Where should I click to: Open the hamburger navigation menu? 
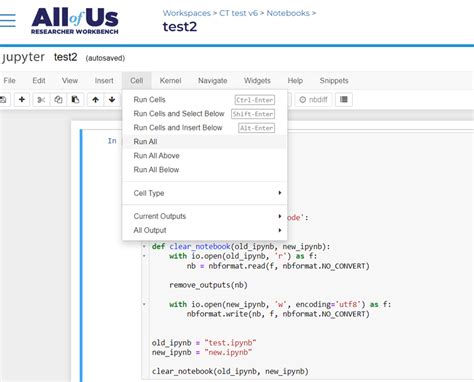8,20
